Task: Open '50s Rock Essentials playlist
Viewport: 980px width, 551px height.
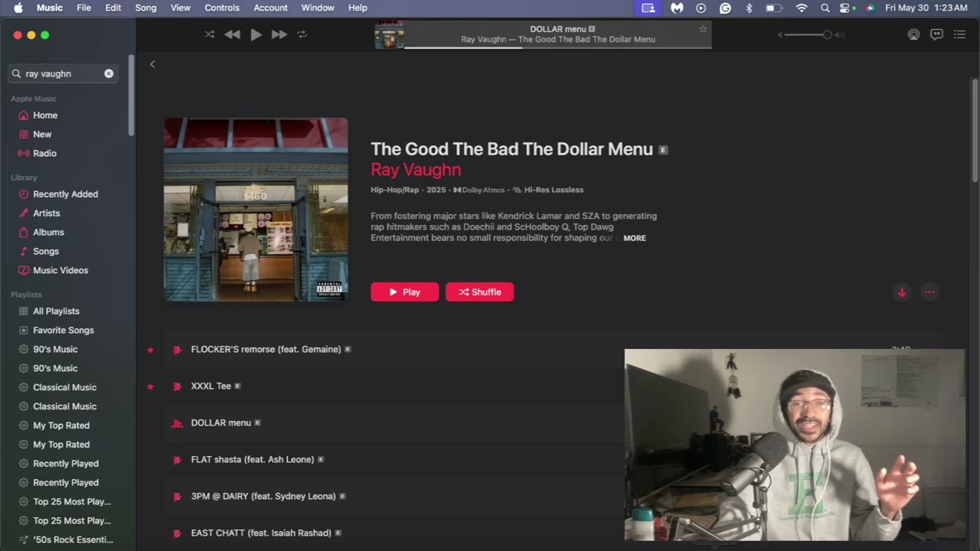Action: (73, 540)
